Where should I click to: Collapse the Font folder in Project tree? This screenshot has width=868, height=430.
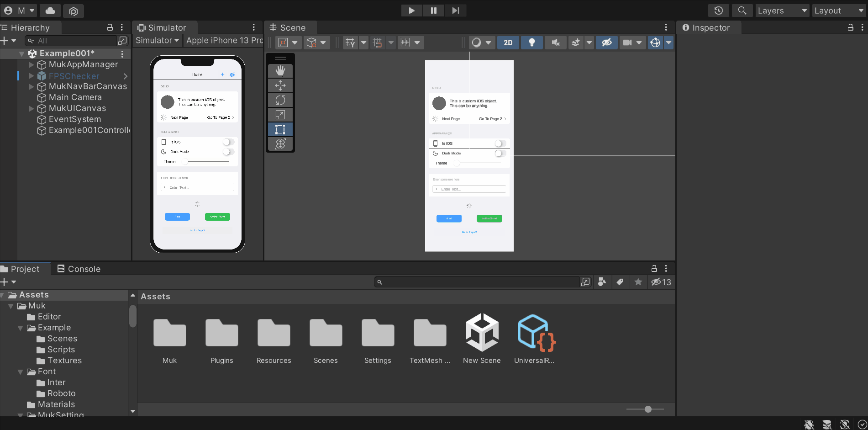[x=20, y=372]
